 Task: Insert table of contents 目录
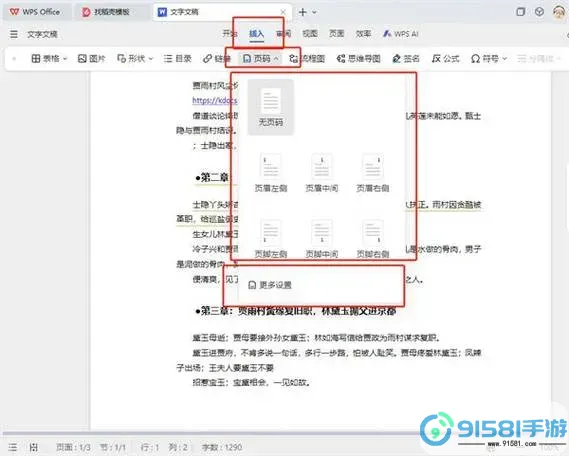177,58
